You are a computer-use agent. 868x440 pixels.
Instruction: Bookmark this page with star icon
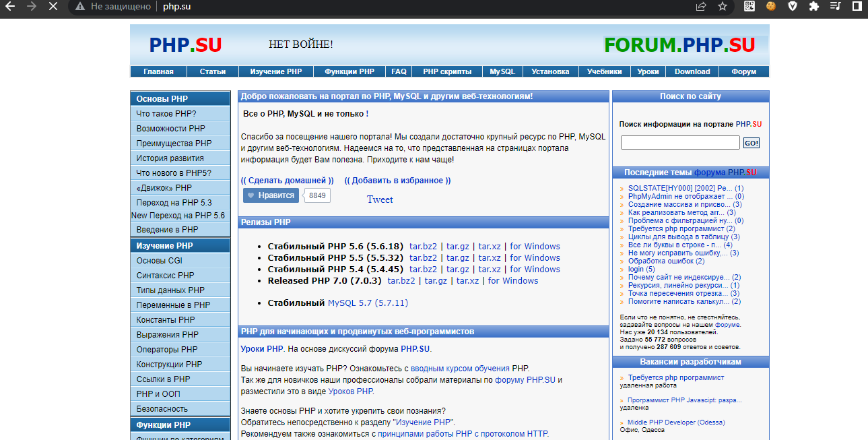point(723,6)
